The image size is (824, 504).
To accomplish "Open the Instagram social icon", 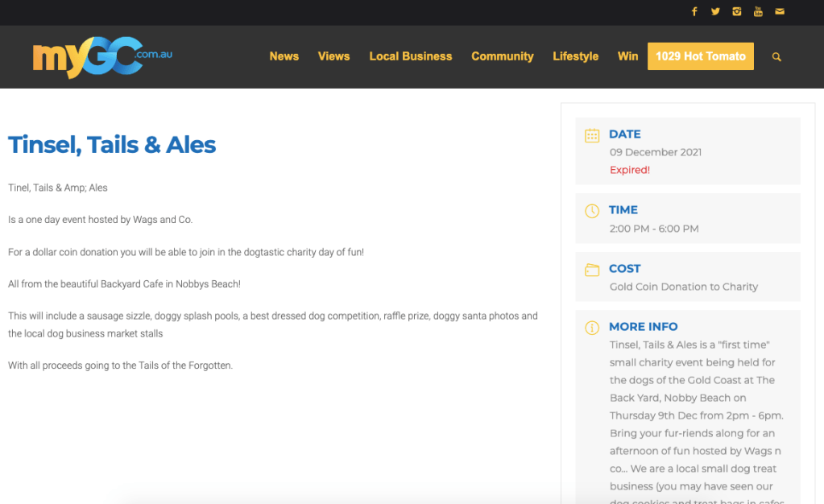I will pyautogui.click(x=736, y=11).
